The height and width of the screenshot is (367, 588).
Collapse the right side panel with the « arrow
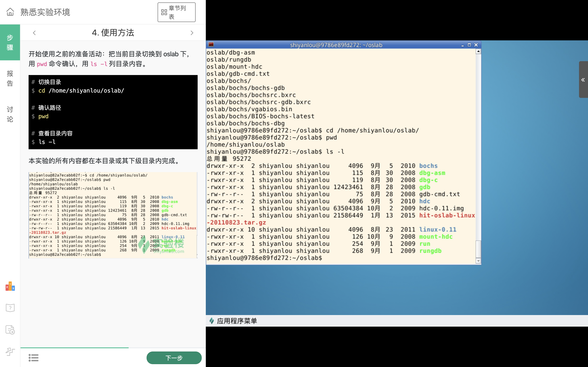pos(583,80)
